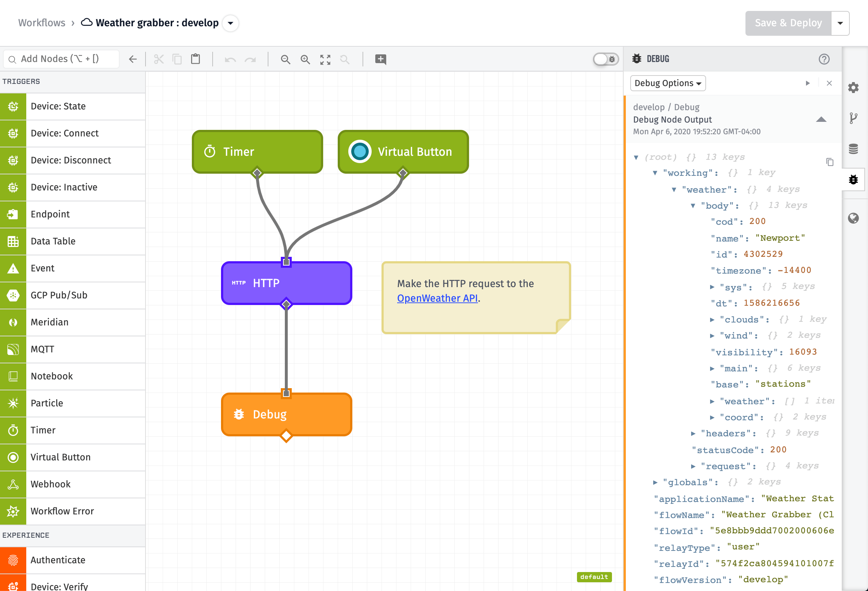Screen dimensions: 868x591
Task: Select the Data Table trigger in the palette
Action: pos(73,242)
